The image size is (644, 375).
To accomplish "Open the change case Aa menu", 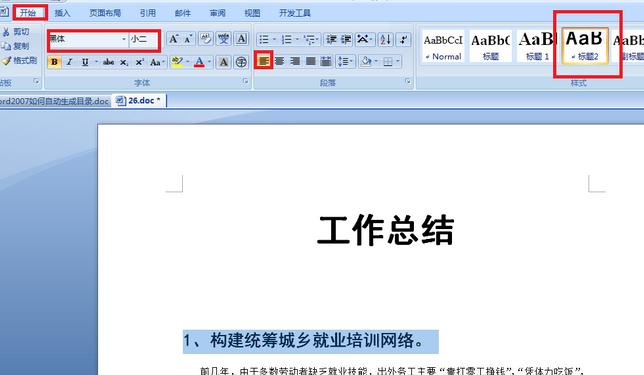I will [157, 62].
